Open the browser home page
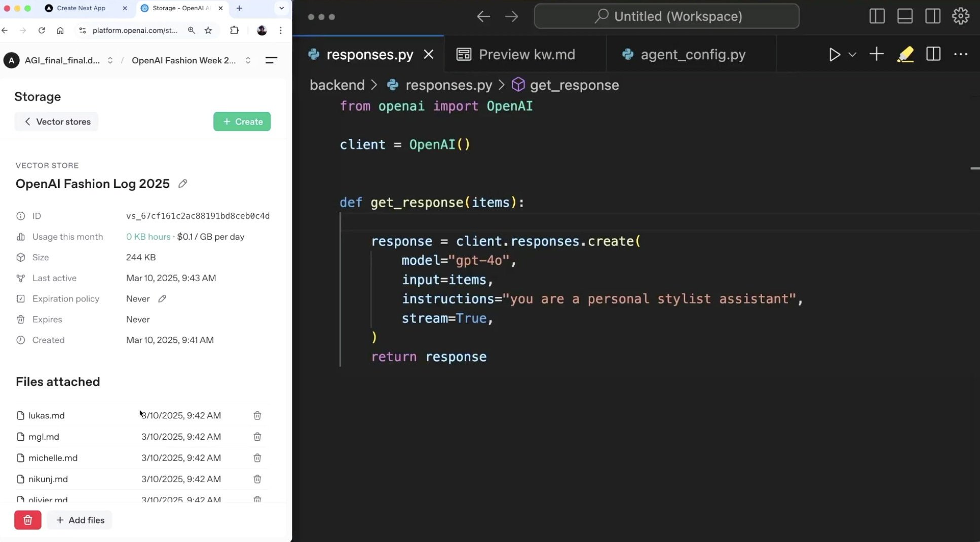The width and height of the screenshot is (980, 542). (x=60, y=30)
